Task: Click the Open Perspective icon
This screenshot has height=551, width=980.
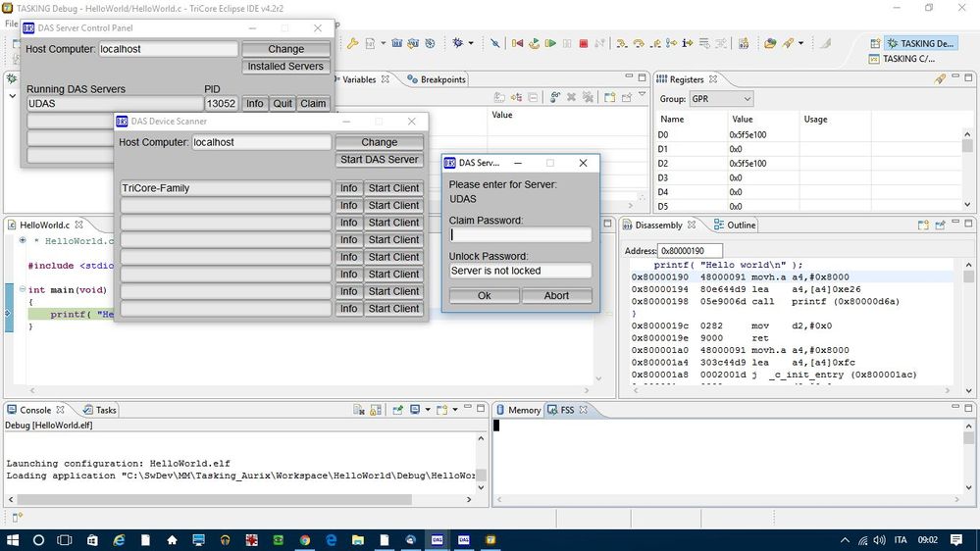Action: [x=875, y=43]
